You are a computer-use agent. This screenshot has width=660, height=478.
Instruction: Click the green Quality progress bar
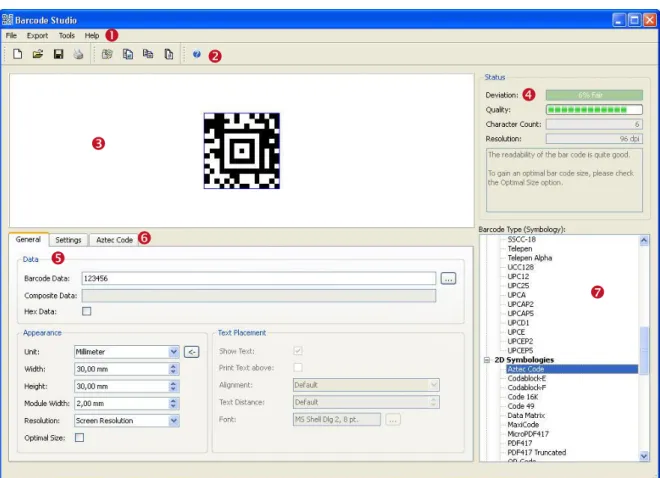[x=594, y=110]
